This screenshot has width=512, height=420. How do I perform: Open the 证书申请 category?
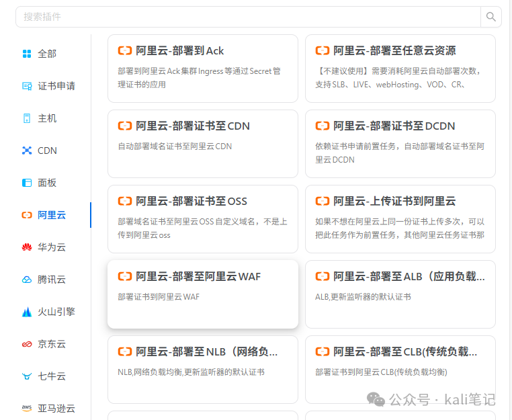(56, 86)
